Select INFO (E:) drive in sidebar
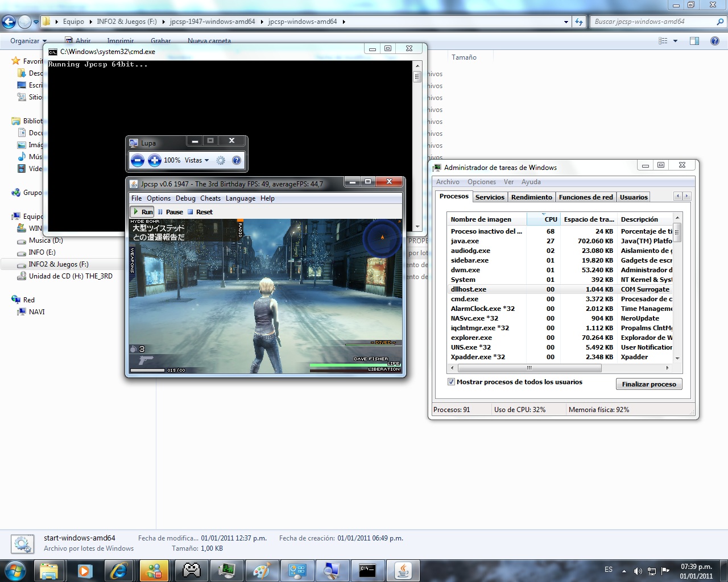This screenshot has height=582, width=728. click(42, 252)
